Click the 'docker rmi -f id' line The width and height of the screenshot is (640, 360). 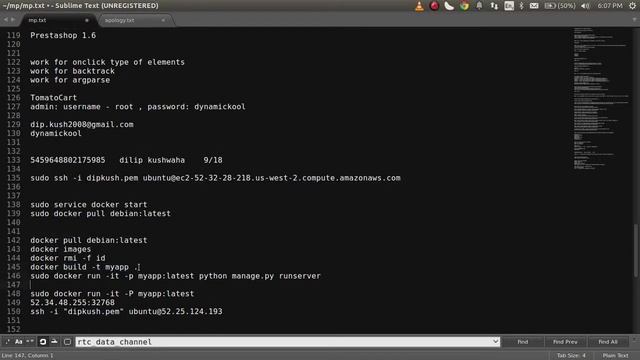[68, 258]
